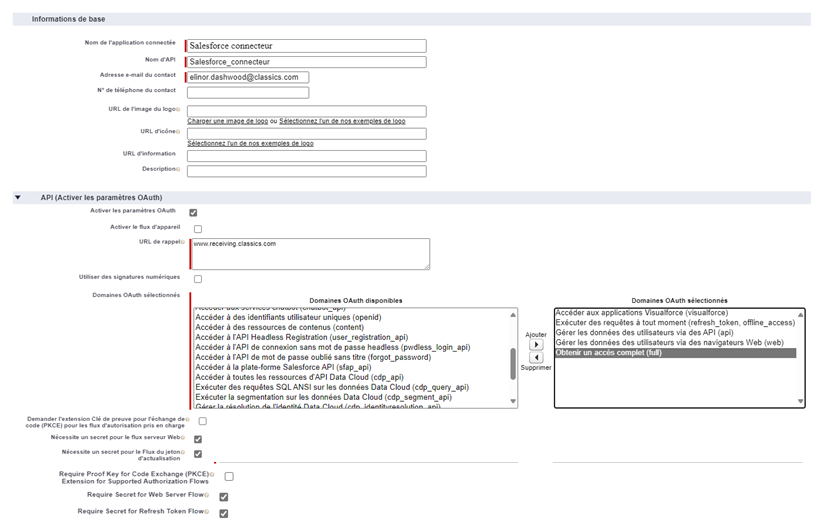823x520 pixels.
Task: Select Accéder à toutes les ressources d'API Data Cloud
Action: pos(299,377)
